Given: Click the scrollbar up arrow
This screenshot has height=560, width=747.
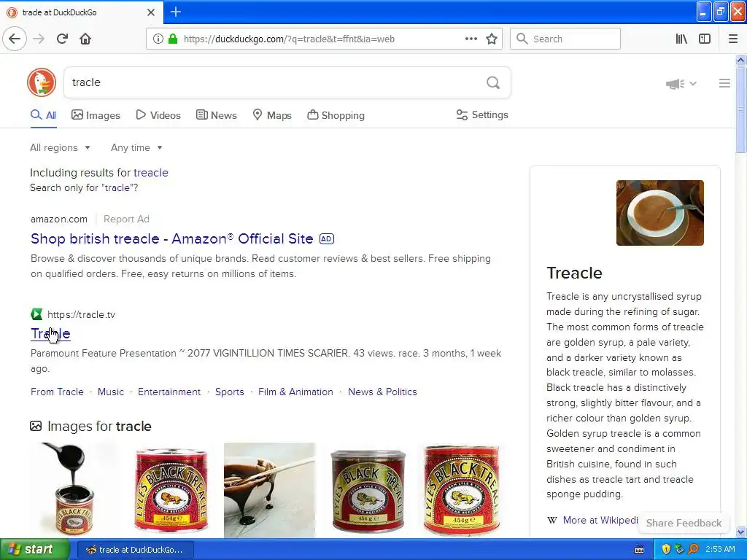Looking at the screenshot, I should (x=740, y=60).
